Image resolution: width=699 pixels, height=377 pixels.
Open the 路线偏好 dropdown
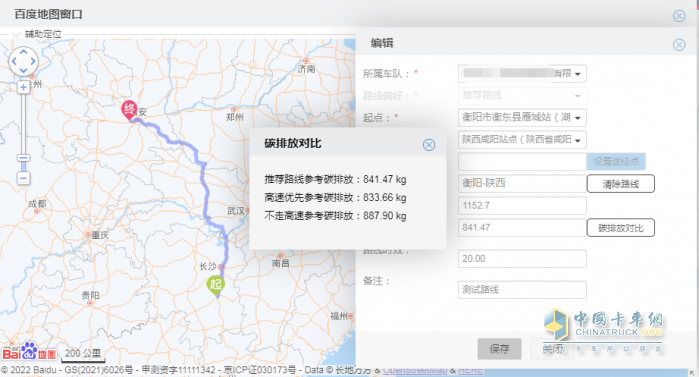[522, 95]
